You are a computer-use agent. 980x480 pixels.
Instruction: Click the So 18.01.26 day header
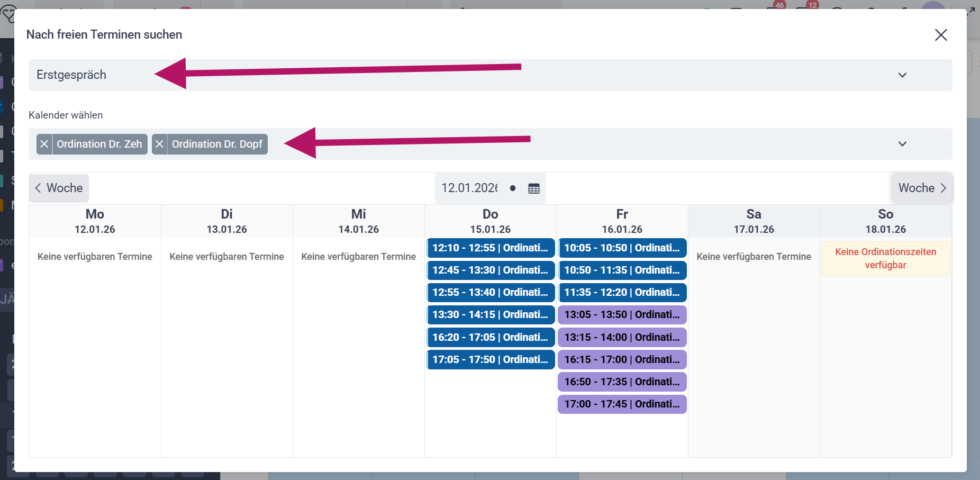[x=886, y=221]
